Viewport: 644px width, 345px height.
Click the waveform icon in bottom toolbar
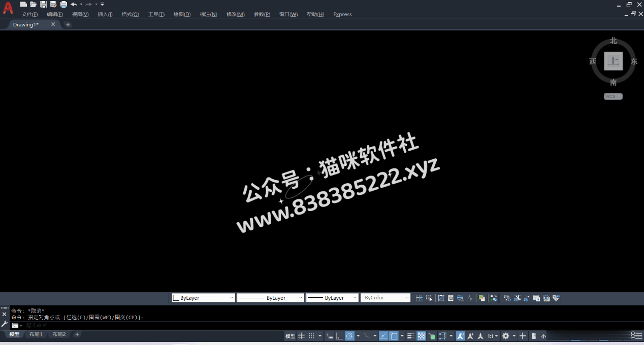pyautogui.click(x=470, y=298)
